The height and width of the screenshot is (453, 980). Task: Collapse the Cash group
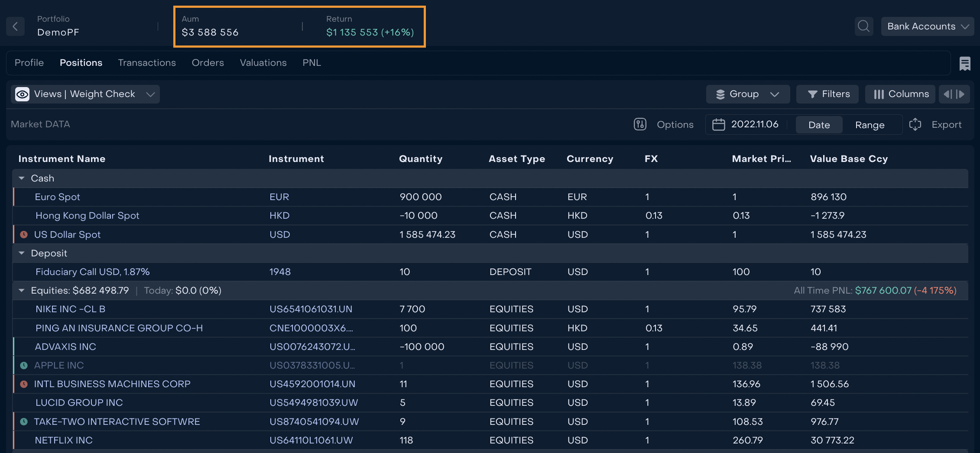22,178
